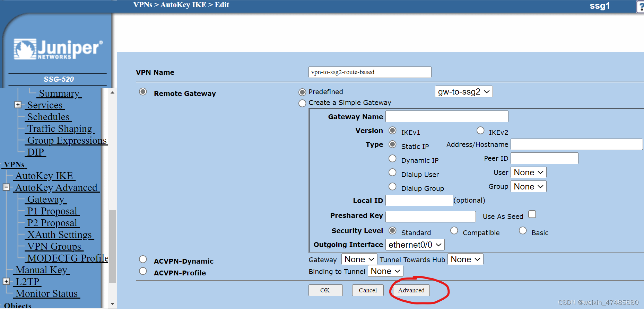Open Monitor Status page
Viewport: 644px width, 309px height.
[47, 294]
